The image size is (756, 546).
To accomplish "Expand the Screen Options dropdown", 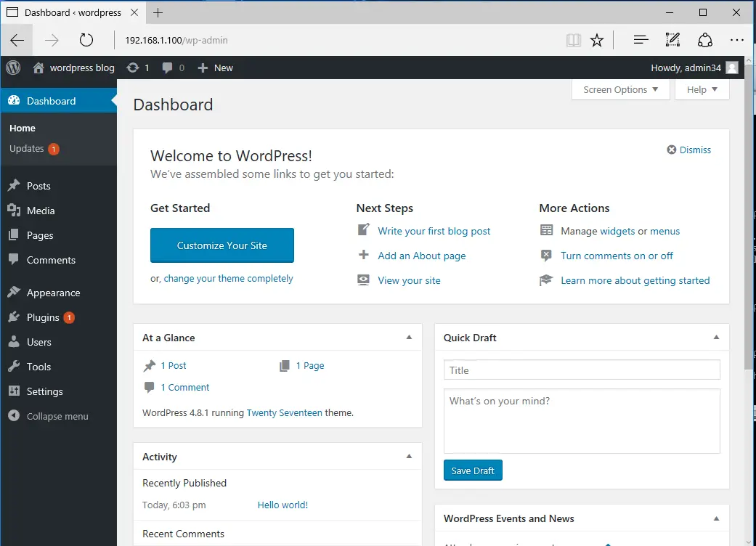I will 620,89.
